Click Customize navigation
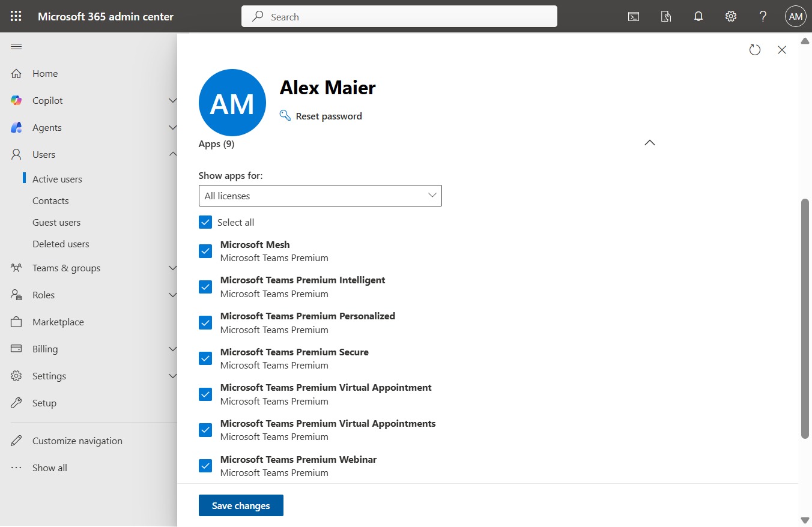This screenshot has width=812, height=527. pyautogui.click(x=77, y=441)
